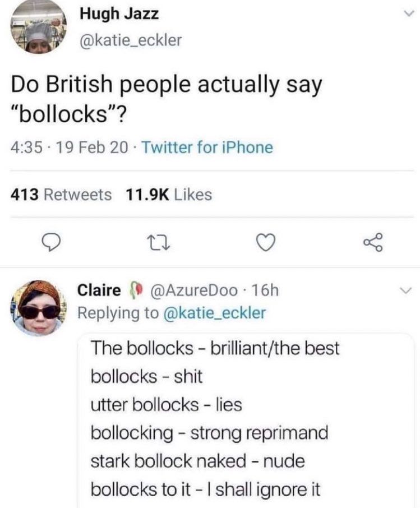Open the share icon options
This screenshot has height=508, width=420.
(373, 243)
